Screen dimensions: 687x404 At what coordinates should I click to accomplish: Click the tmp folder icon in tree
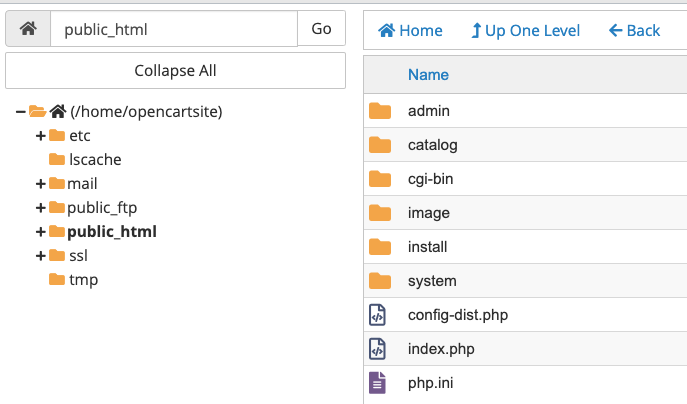pyautogui.click(x=57, y=279)
